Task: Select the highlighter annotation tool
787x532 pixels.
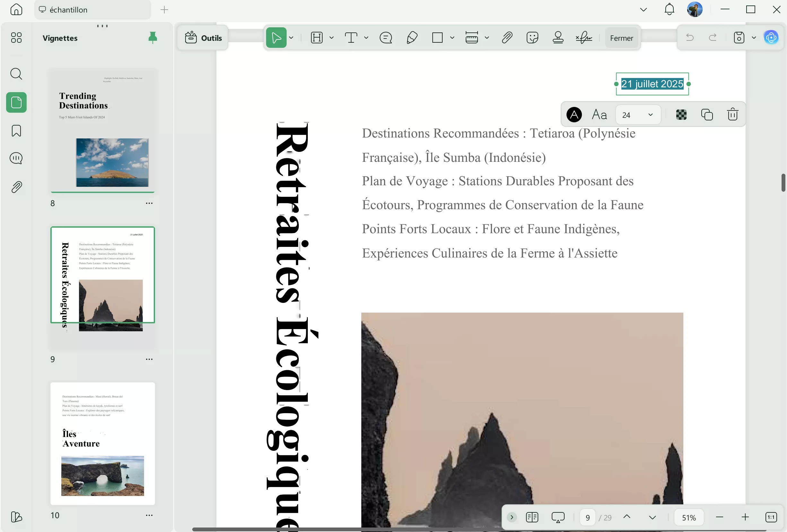Action: [x=412, y=37]
